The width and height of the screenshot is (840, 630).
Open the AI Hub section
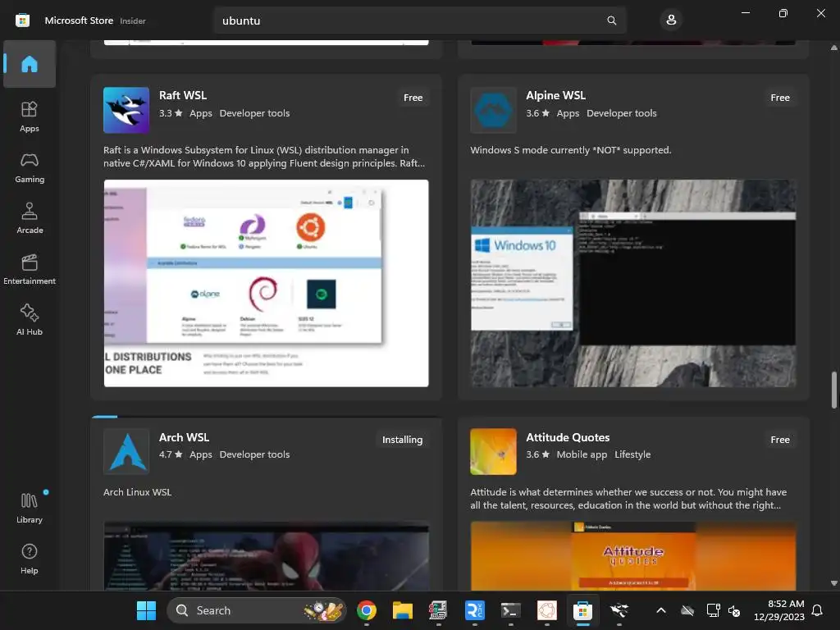[x=30, y=321]
